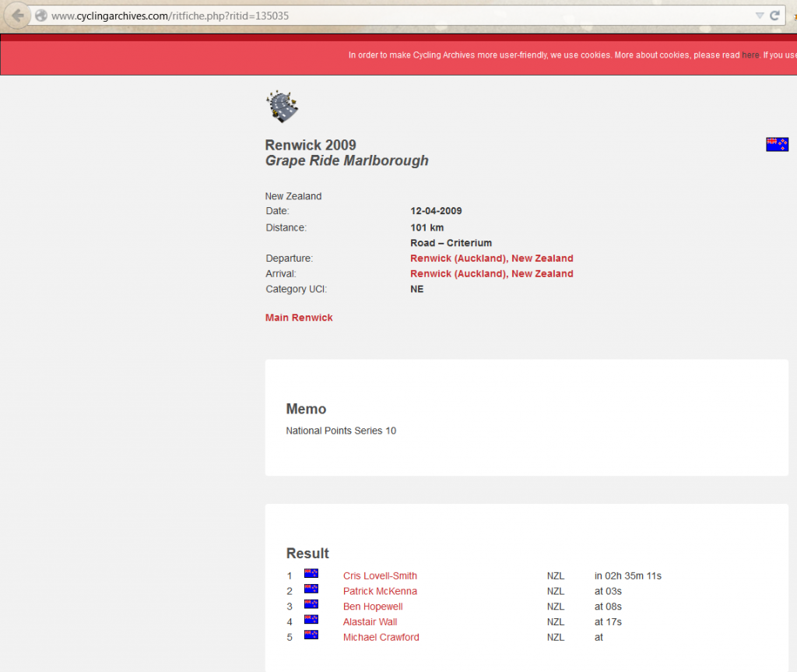Open rider Ben Hopewell's page
Screen dimensions: 797x672
(373, 607)
